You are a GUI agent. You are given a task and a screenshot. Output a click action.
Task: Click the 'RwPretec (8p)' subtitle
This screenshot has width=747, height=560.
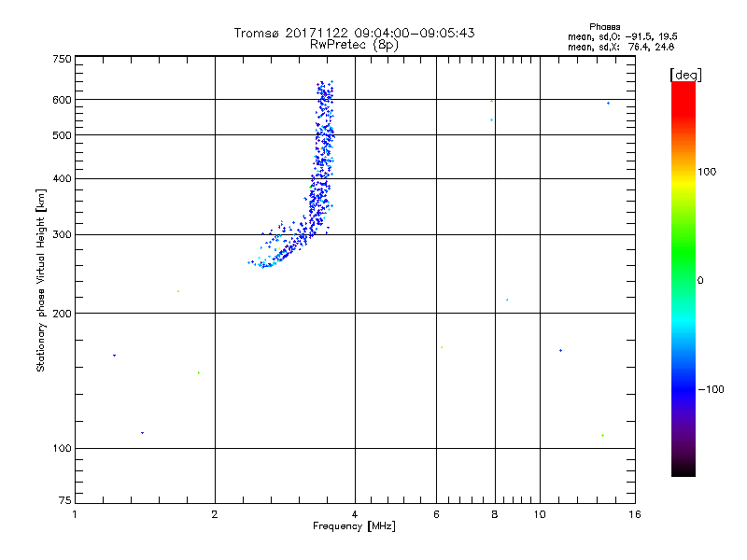354,45
